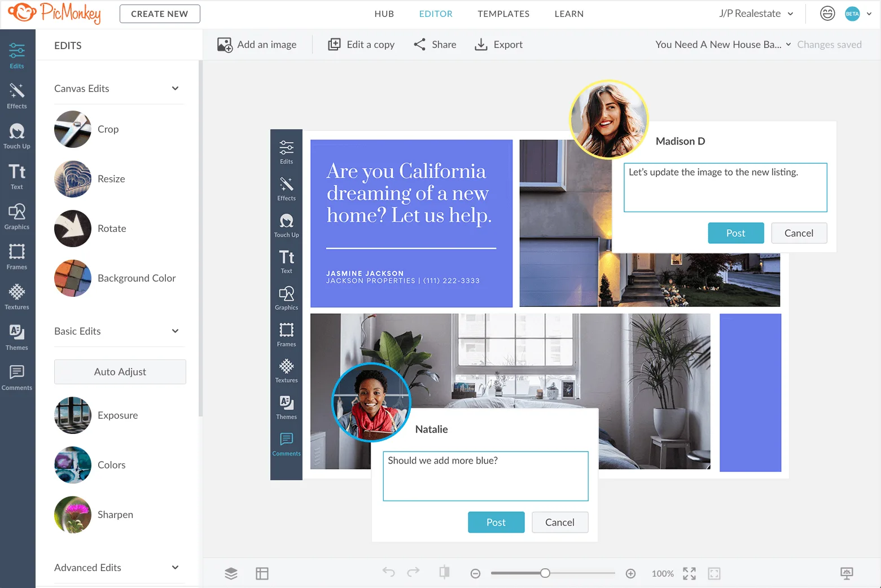Viewport: 881px width, 588px height.
Task: Click the layers icon in the bottom toolbar
Action: click(231, 573)
